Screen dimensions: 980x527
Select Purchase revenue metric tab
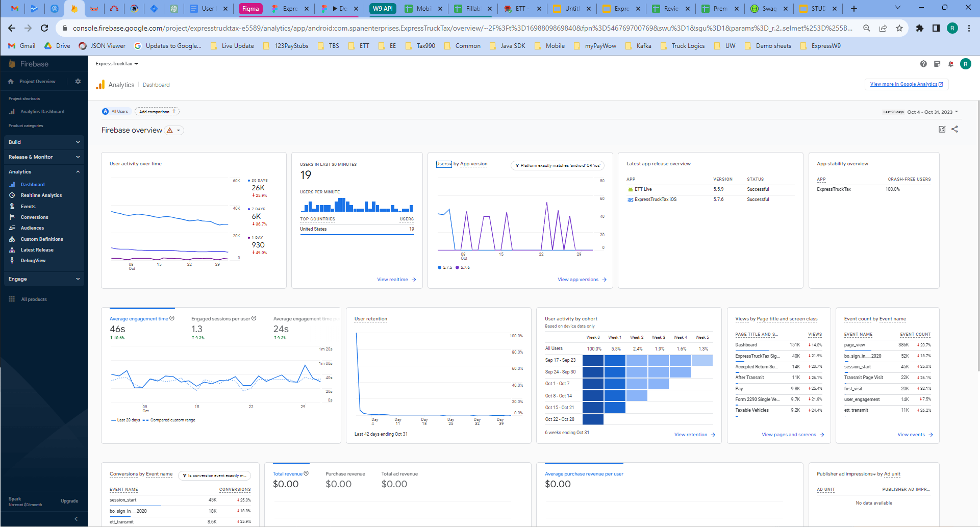(345, 481)
